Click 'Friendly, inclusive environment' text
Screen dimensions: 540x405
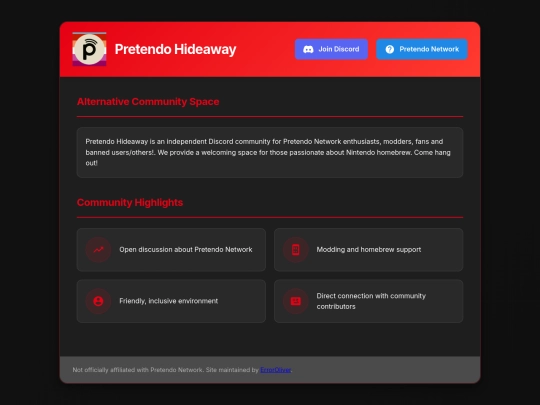(169, 301)
